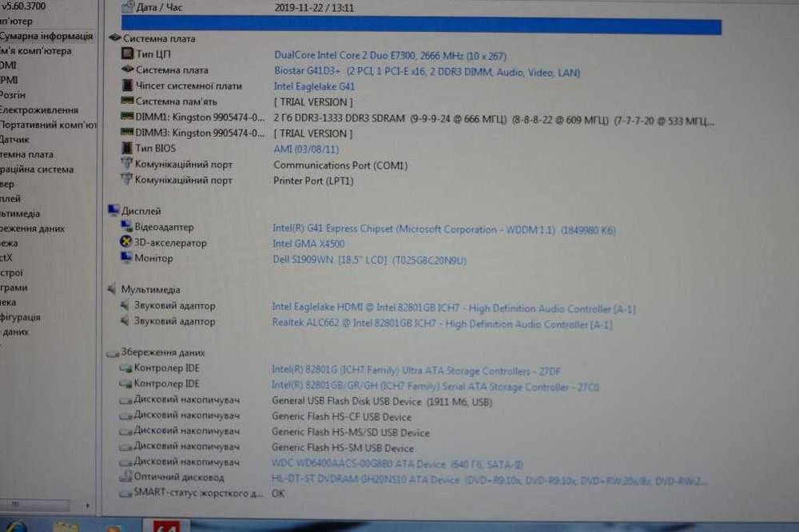Click the Збереження даних drive icon
The width and height of the screenshot is (799, 532).
coord(113,352)
